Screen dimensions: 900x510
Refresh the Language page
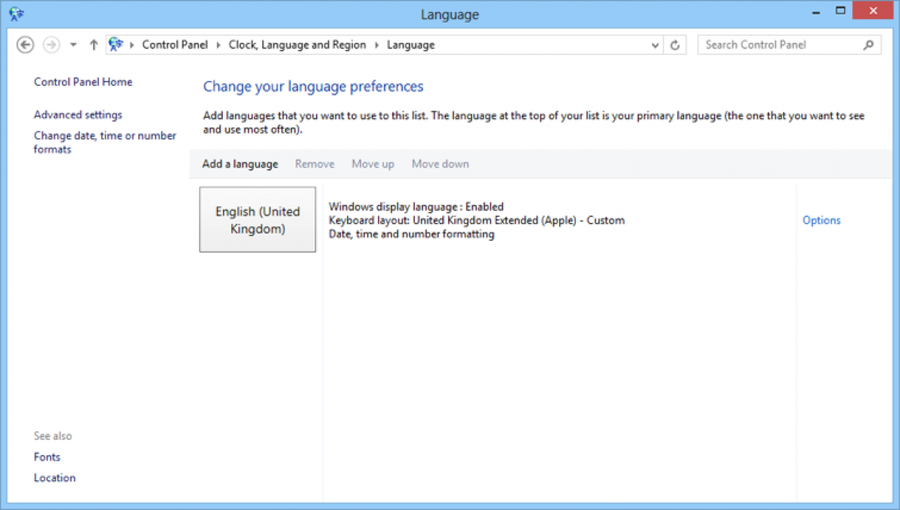point(675,45)
